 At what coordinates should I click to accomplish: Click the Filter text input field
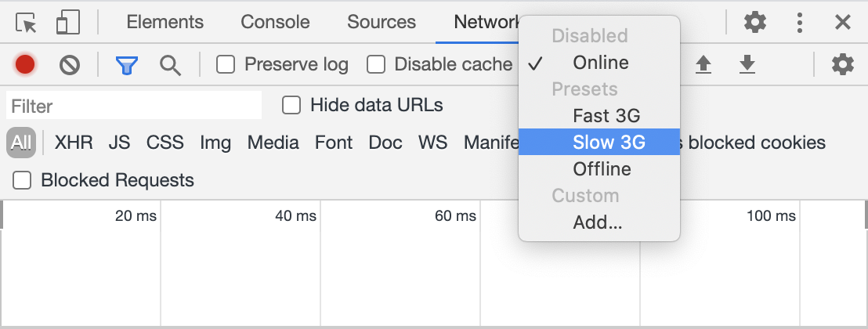pyautogui.click(x=134, y=106)
